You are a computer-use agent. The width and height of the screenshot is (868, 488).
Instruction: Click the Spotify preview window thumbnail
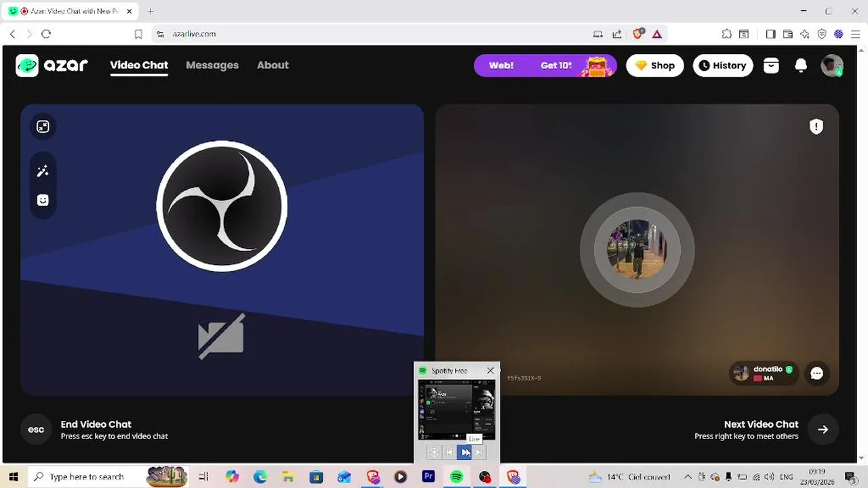456,409
